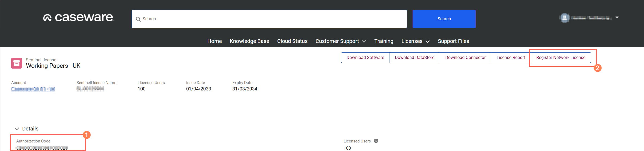Select the Authorization Code value

click(42, 148)
